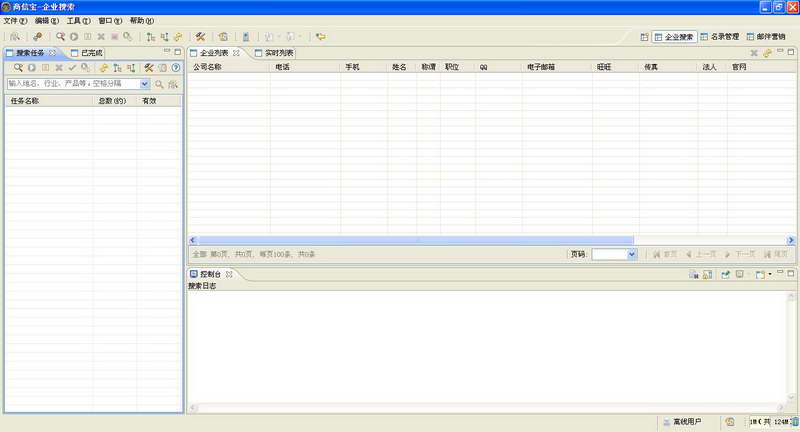Screen dimensions: 800x432
Task: Click the new search magnifier in 搜索任务 panel
Action: (x=18, y=68)
